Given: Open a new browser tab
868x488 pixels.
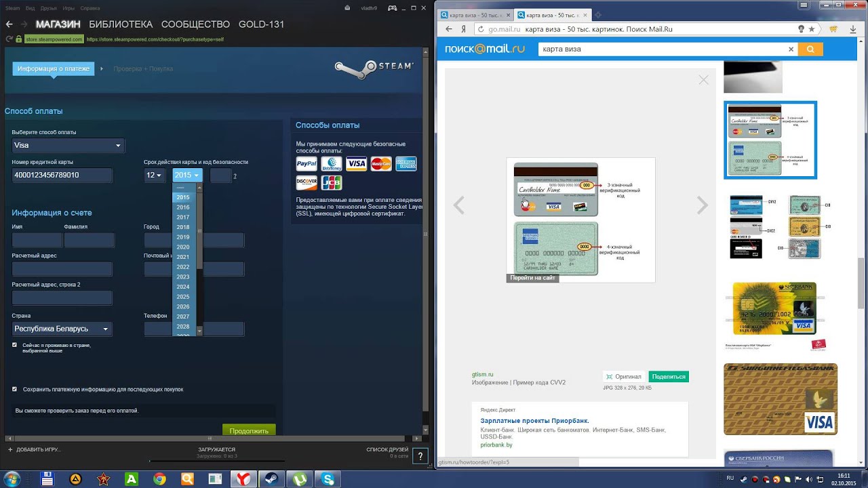Looking at the screenshot, I should [x=597, y=15].
